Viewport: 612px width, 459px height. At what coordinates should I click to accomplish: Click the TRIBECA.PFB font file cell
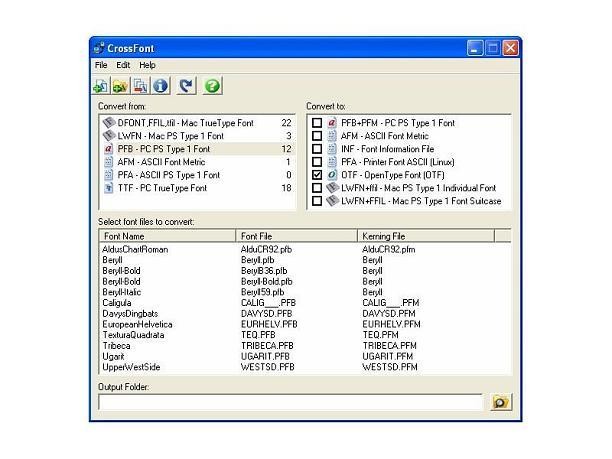click(267, 346)
